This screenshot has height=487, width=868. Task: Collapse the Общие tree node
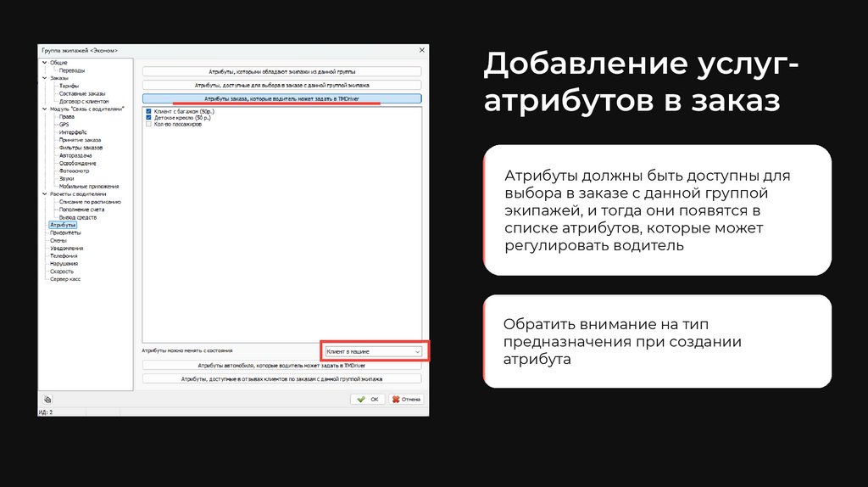point(44,63)
